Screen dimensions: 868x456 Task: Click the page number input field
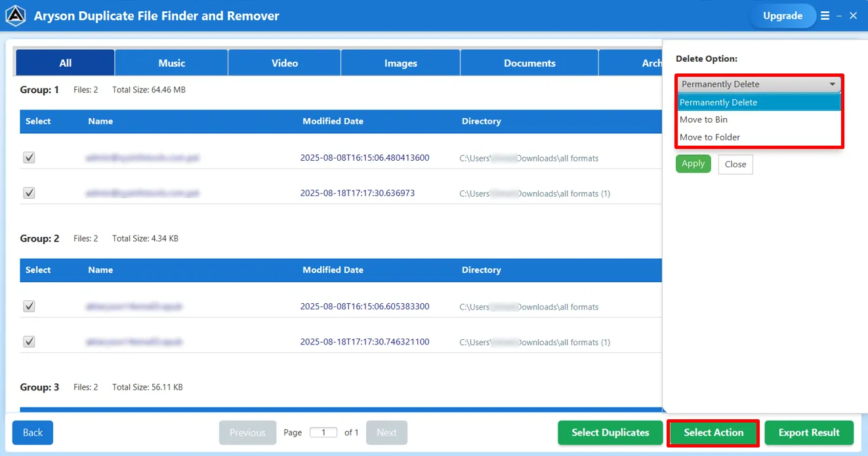323,432
